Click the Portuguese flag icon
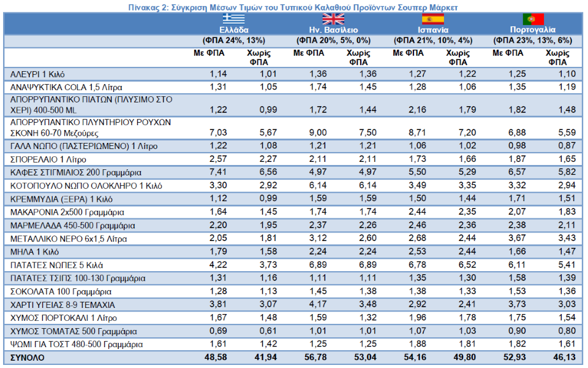The image size is (588, 368). pos(533,18)
